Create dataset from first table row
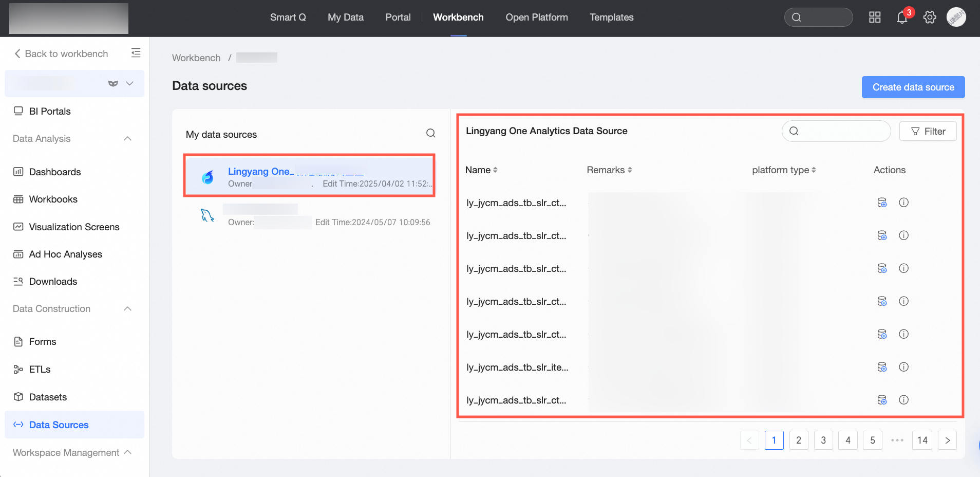The height and width of the screenshot is (477, 980). 882,203
